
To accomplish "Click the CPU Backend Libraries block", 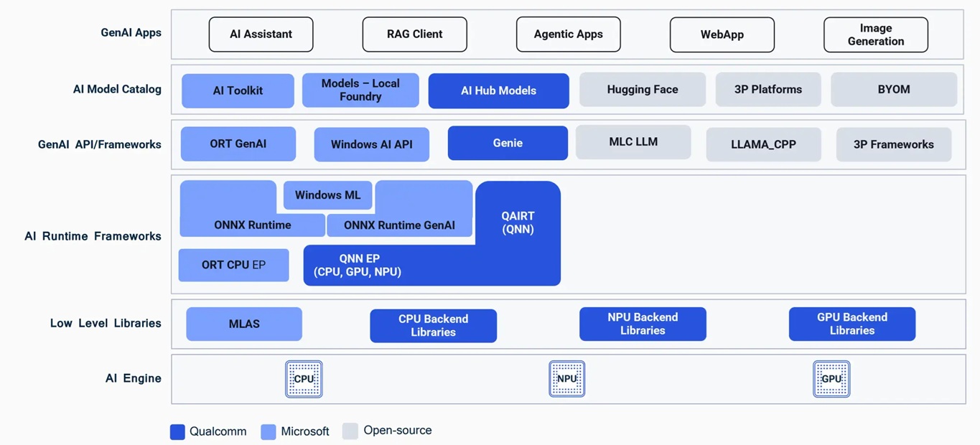I will click(x=433, y=326).
